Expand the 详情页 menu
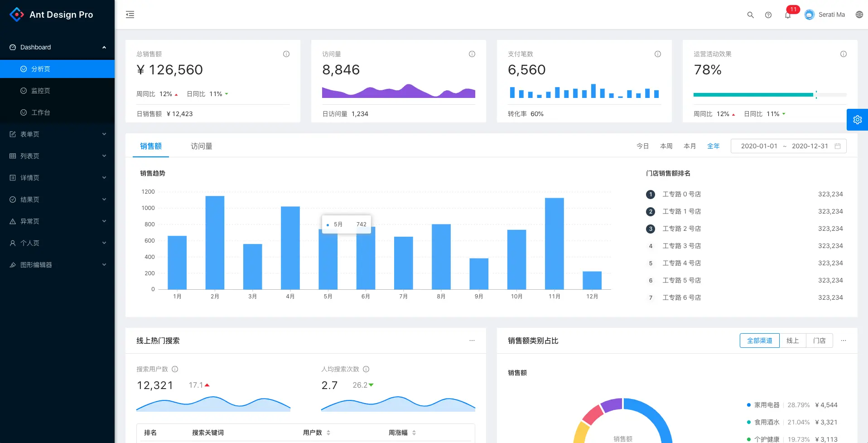This screenshot has width=868, height=443. click(57, 178)
